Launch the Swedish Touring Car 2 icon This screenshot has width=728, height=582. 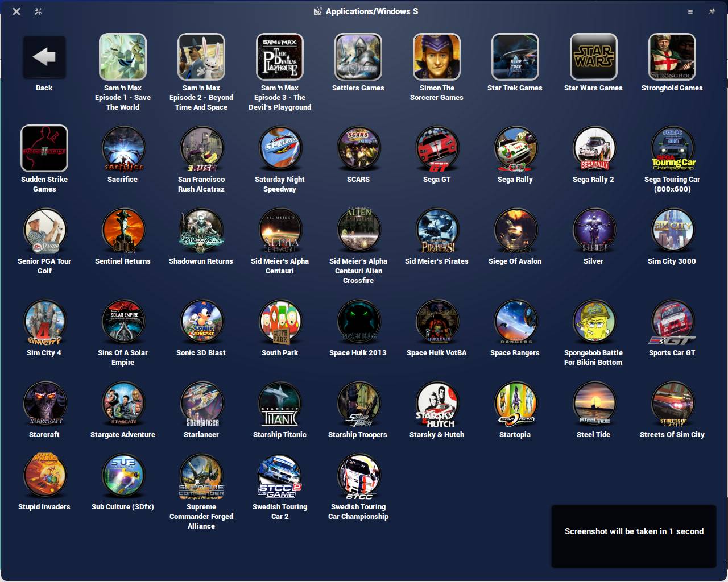(280, 476)
